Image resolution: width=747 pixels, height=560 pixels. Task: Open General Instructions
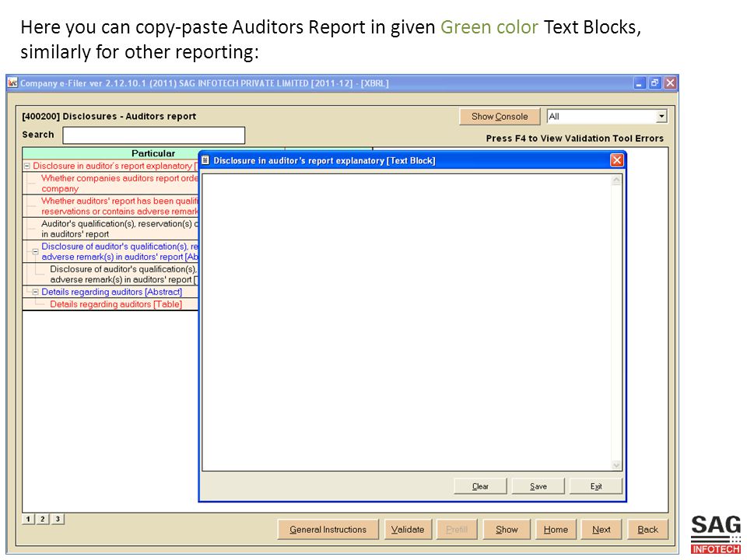pyautogui.click(x=328, y=530)
